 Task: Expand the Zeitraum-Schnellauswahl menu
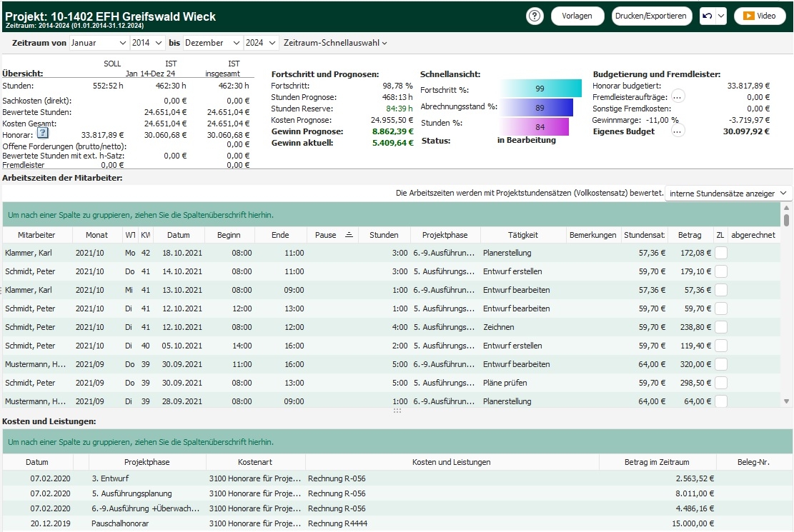tap(335, 43)
